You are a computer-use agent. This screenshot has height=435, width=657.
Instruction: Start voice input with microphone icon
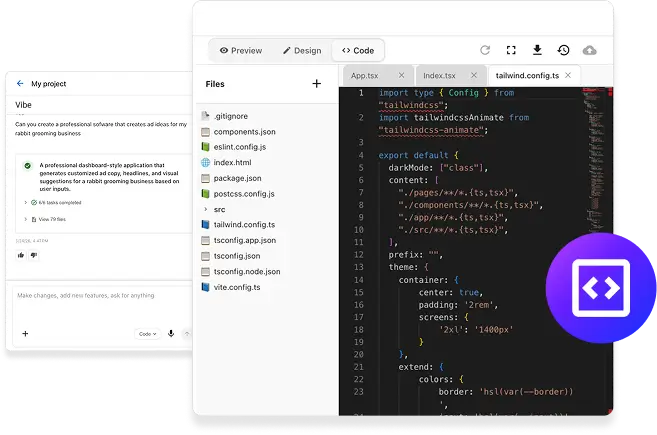[171, 334]
